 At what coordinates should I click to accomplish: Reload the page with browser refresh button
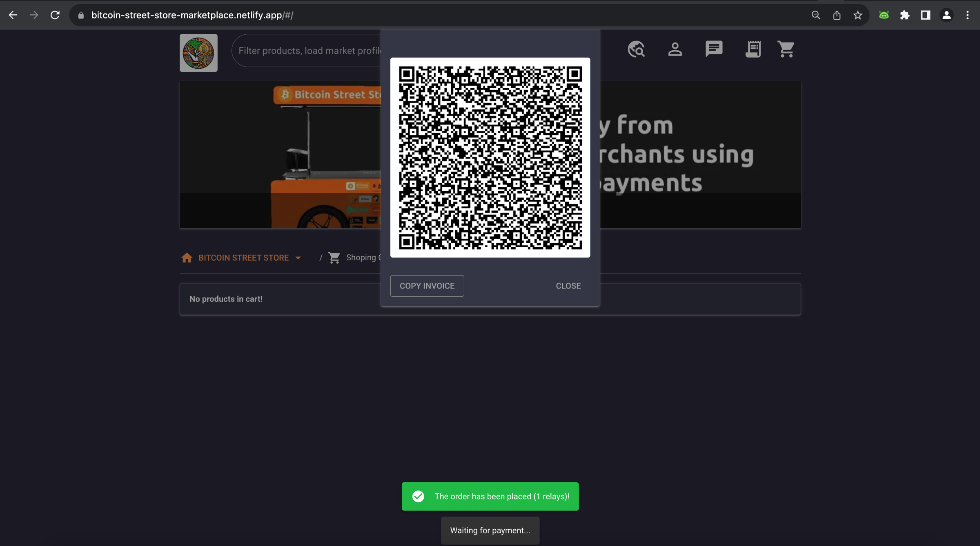click(55, 15)
